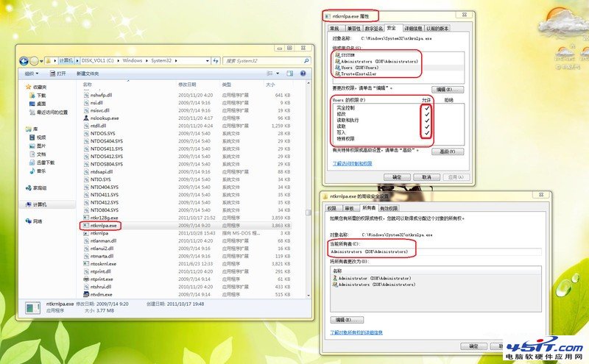
Task: Click 确定 in advanced security settings dialog
Action: [x=473, y=346]
